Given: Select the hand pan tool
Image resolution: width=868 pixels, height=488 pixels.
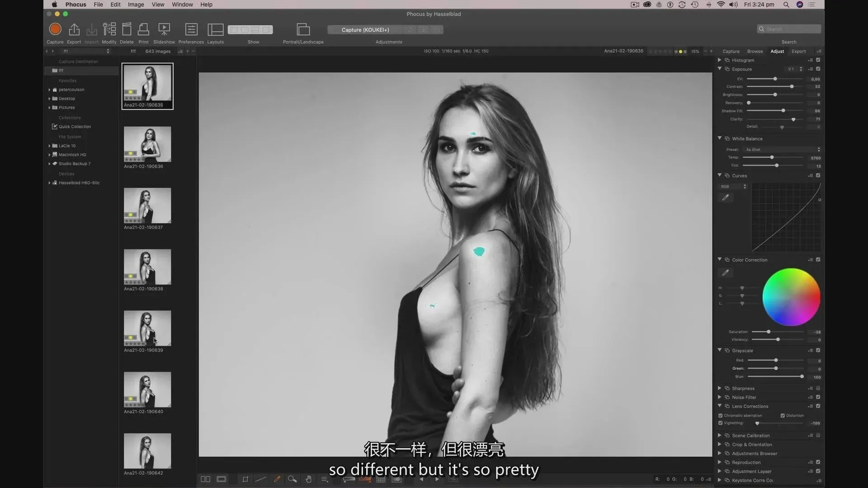Looking at the screenshot, I should coord(308,479).
